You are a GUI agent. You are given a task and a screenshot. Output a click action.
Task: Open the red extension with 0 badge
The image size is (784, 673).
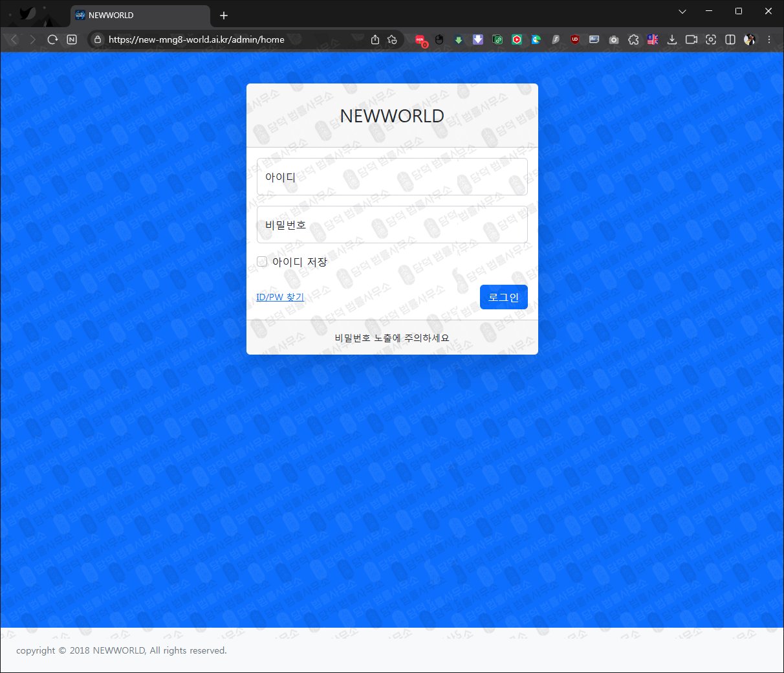tap(420, 40)
